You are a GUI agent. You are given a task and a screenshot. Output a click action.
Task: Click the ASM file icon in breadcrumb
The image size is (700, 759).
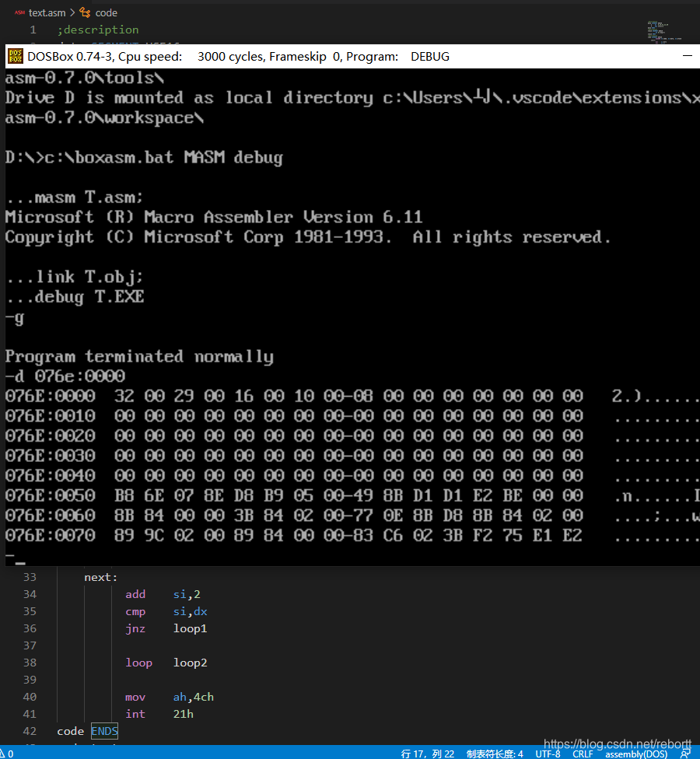click(20, 12)
